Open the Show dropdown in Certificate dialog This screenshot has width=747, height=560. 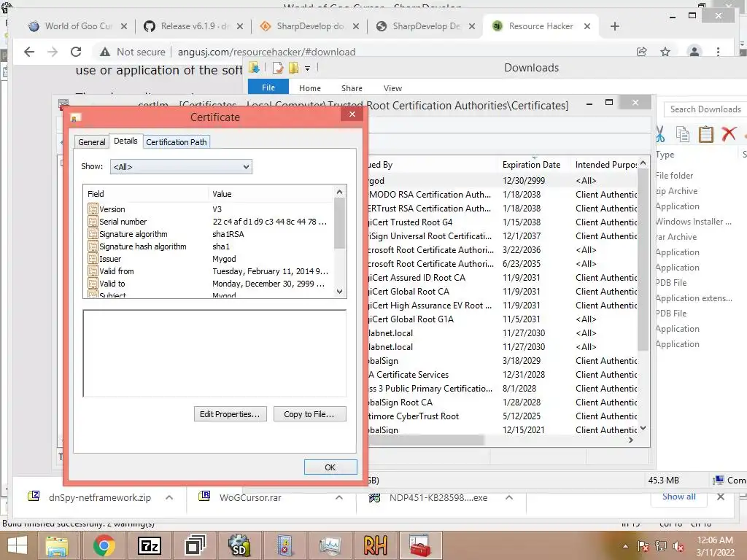tap(181, 167)
